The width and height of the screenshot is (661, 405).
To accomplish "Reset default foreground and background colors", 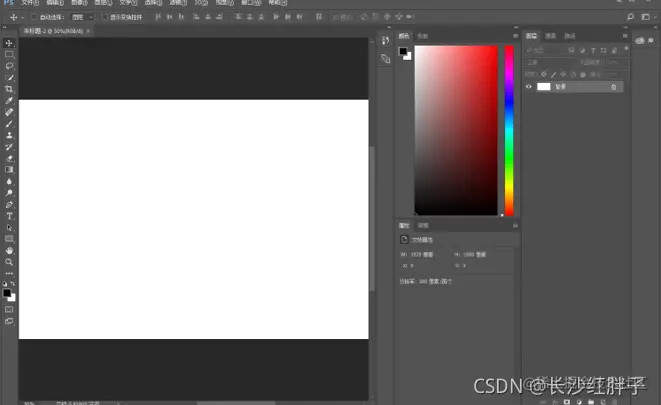I will pos(5,284).
